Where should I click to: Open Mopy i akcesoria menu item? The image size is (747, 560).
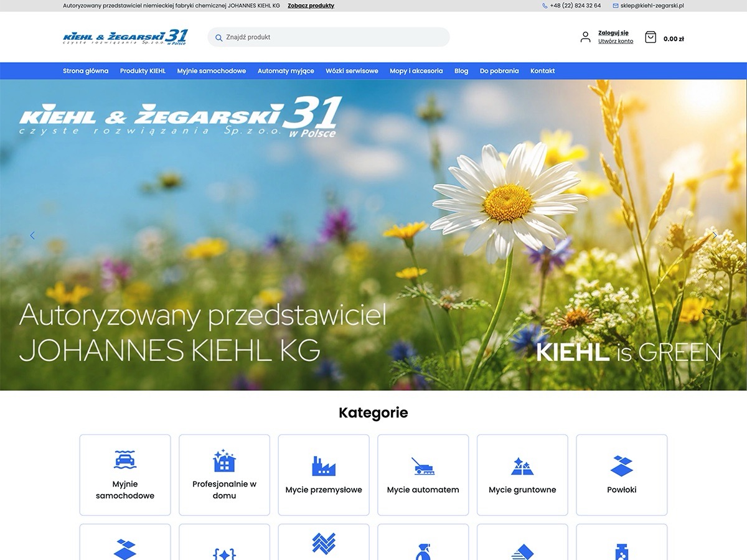coord(416,71)
